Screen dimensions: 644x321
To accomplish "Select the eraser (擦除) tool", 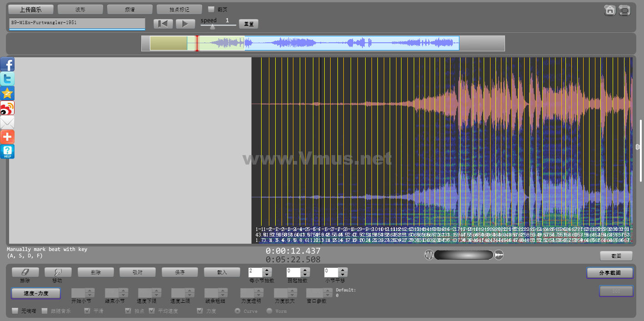I will pos(25,272).
